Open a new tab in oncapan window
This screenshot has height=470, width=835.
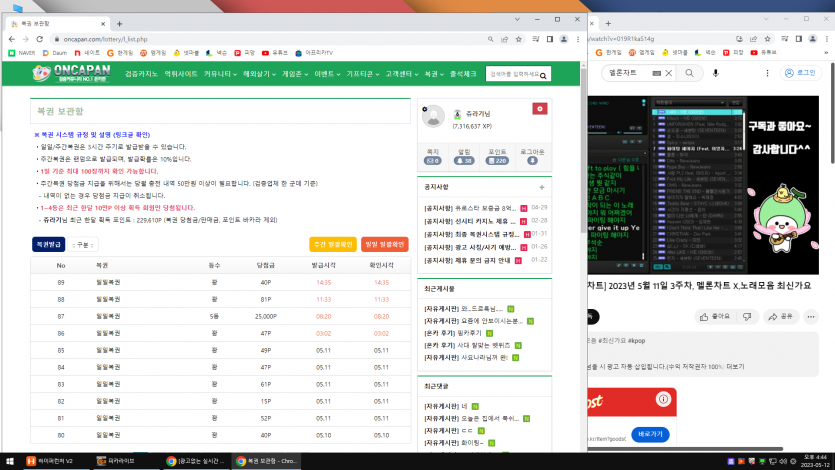point(119,24)
